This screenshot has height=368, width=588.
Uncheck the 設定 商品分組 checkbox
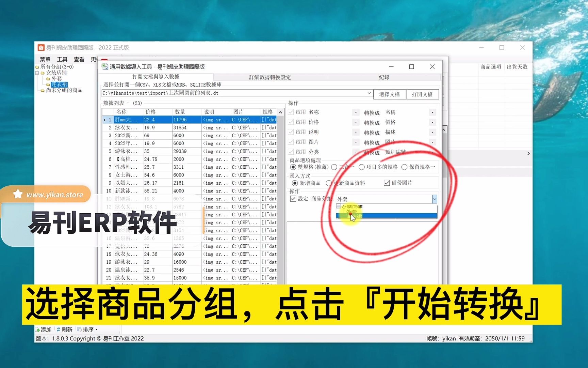[x=293, y=199]
